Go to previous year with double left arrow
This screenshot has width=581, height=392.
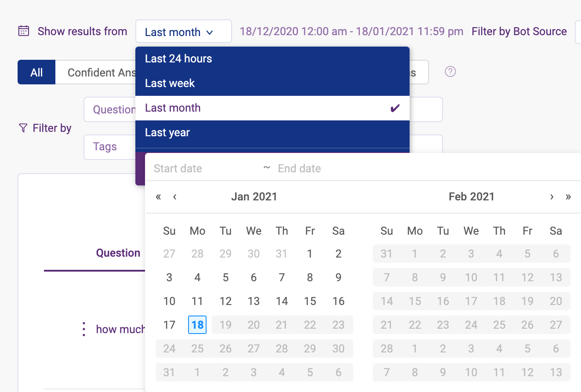pos(158,196)
